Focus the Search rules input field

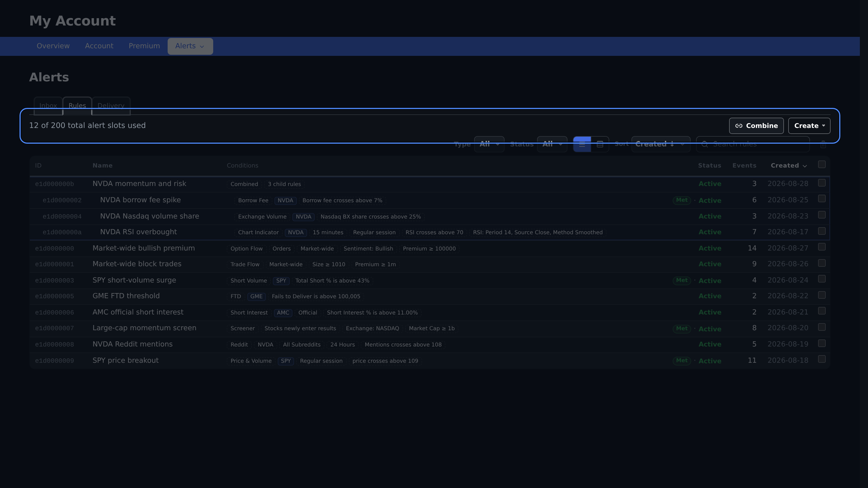coord(753,144)
